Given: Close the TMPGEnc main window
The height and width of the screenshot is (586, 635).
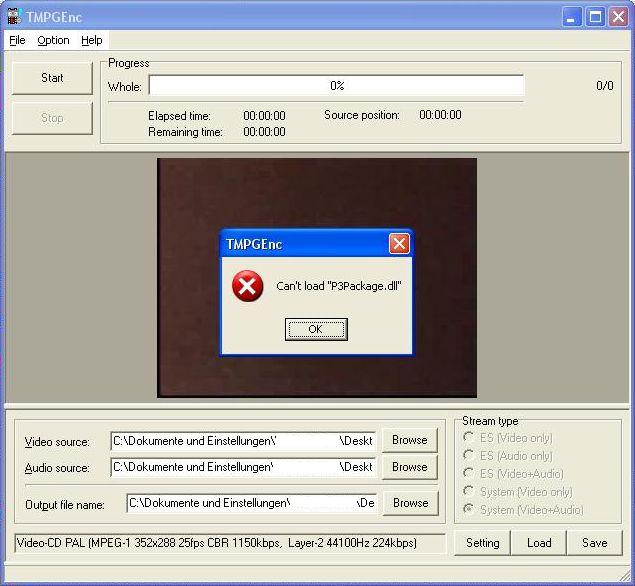Looking at the screenshot, I should pos(618,17).
